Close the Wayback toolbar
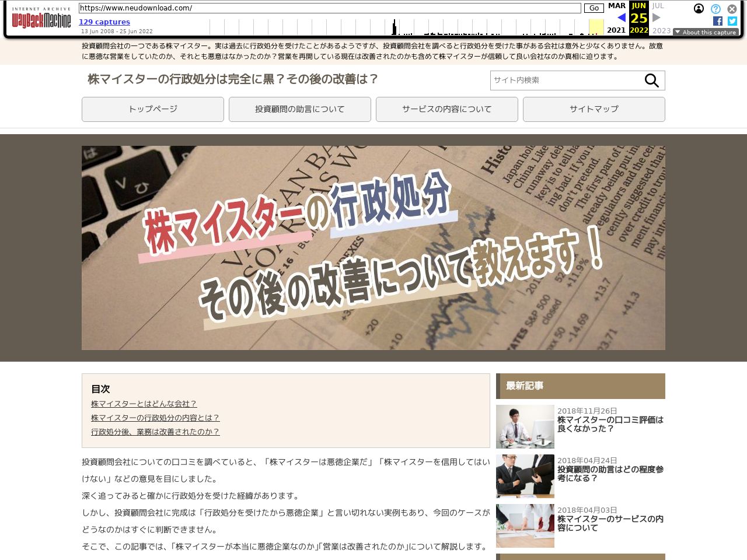This screenshot has height=560, width=747. click(x=732, y=9)
